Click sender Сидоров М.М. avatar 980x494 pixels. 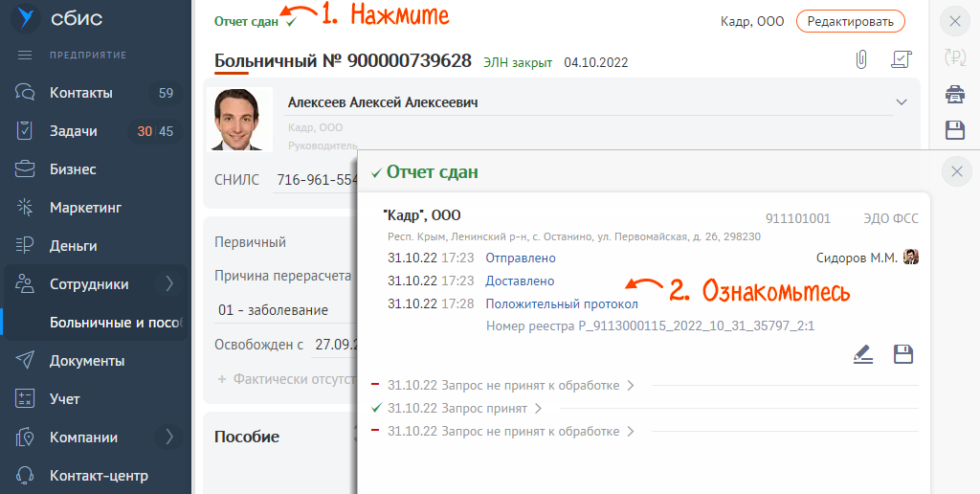911,257
